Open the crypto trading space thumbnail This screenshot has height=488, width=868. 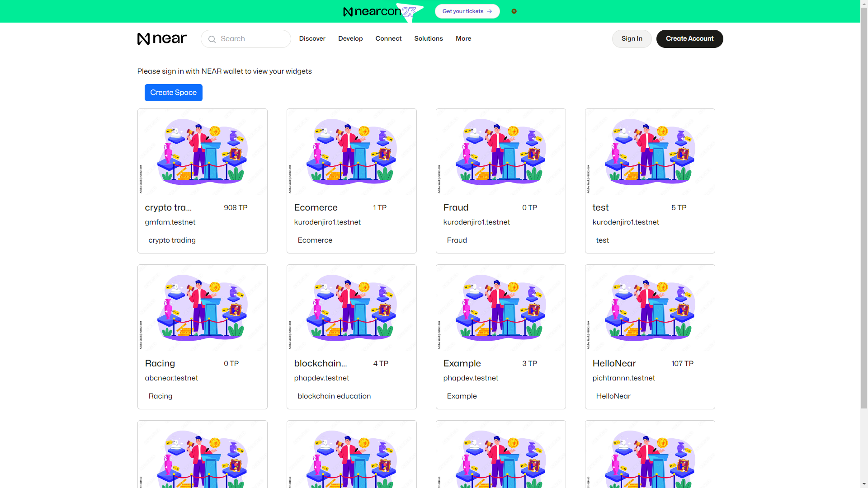(202, 152)
